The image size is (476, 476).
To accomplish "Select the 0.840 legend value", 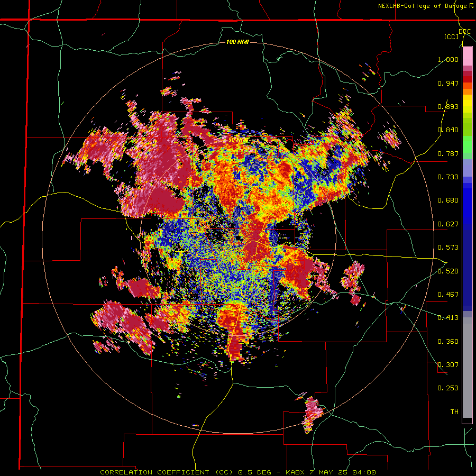I will click(448, 130).
